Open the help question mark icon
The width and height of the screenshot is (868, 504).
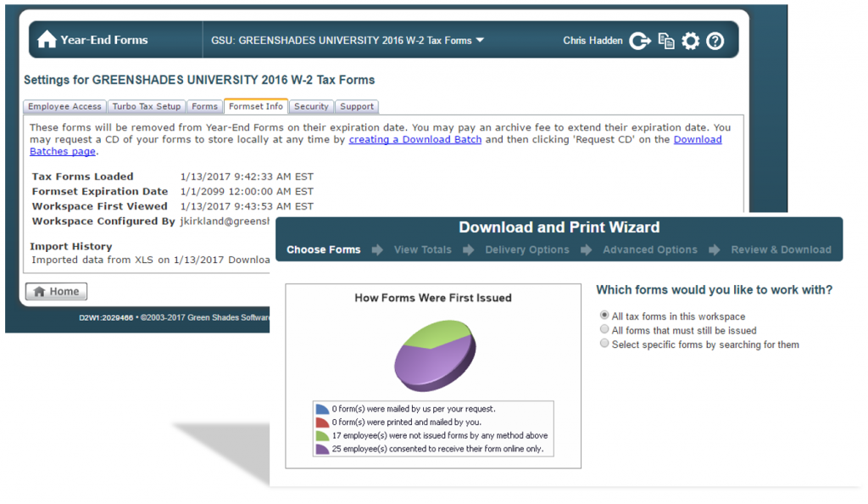click(x=715, y=41)
